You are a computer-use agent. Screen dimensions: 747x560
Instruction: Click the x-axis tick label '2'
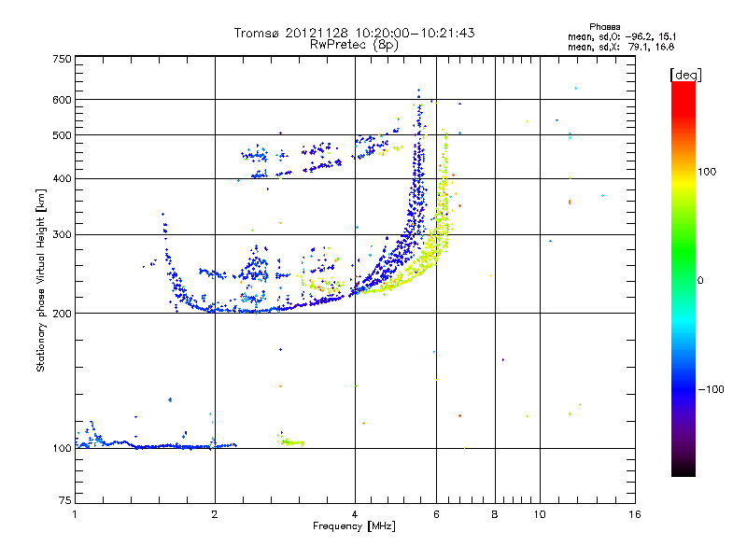[x=215, y=514]
